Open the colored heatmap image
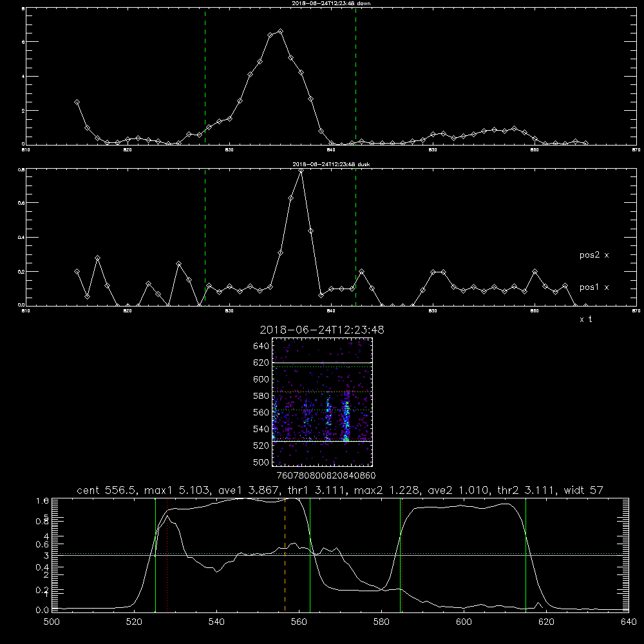 tap(322, 402)
